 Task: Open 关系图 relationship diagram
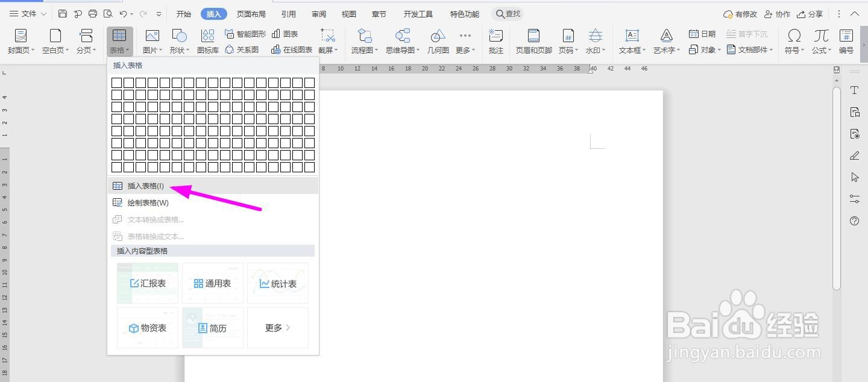pyautogui.click(x=242, y=49)
